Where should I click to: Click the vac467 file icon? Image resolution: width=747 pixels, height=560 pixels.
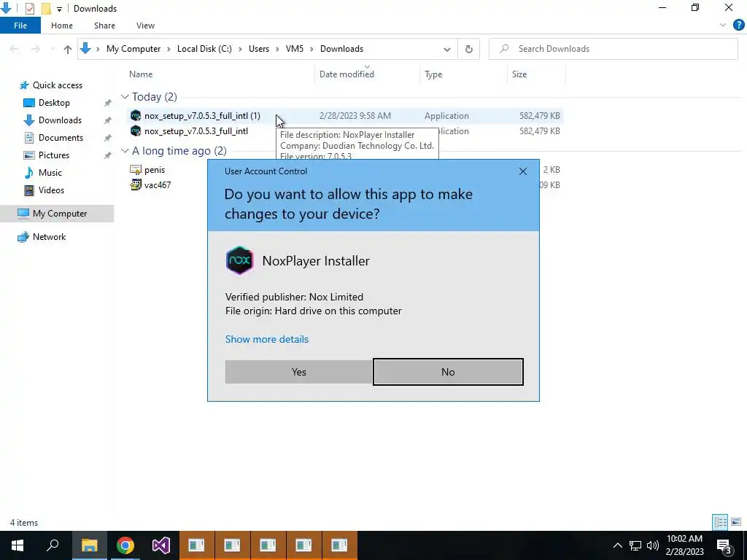[x=136, y=184]
